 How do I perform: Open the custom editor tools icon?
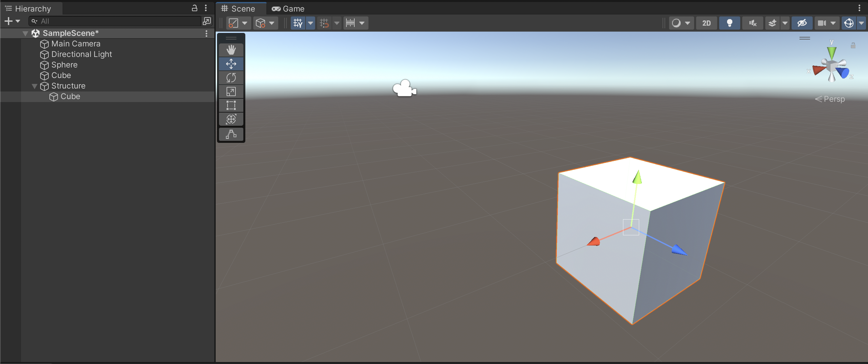[x=231, y=134]
